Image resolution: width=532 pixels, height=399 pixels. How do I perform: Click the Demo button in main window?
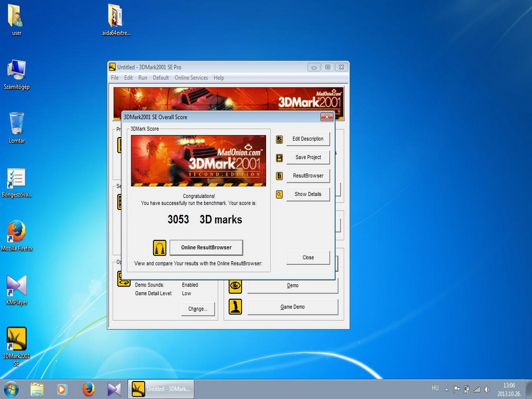point(292,286)
